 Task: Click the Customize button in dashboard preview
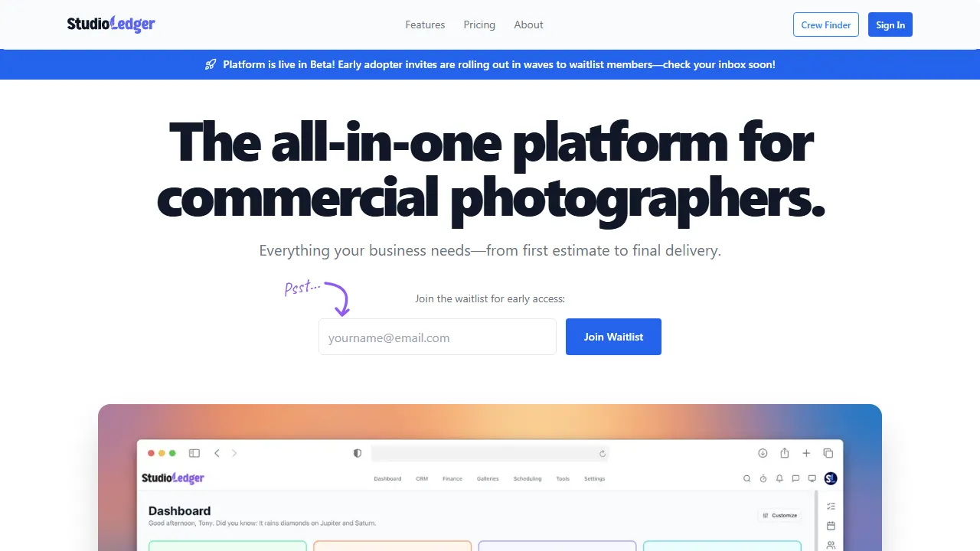point(779,515)
